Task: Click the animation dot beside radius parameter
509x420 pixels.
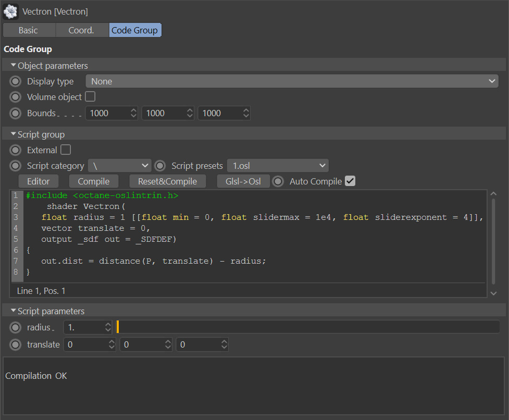Action: pyautogui.click(x=15, y=327)
